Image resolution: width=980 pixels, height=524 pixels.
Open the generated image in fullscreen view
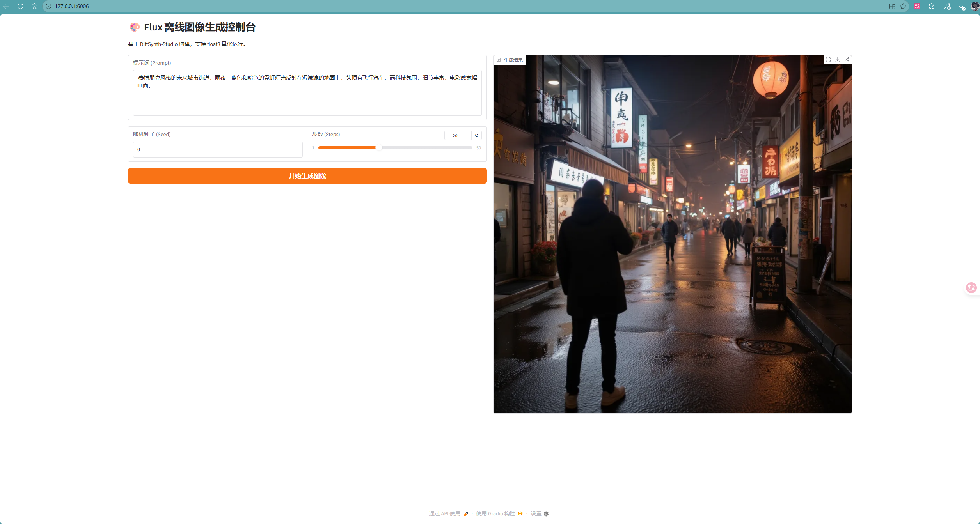(828, 60)
